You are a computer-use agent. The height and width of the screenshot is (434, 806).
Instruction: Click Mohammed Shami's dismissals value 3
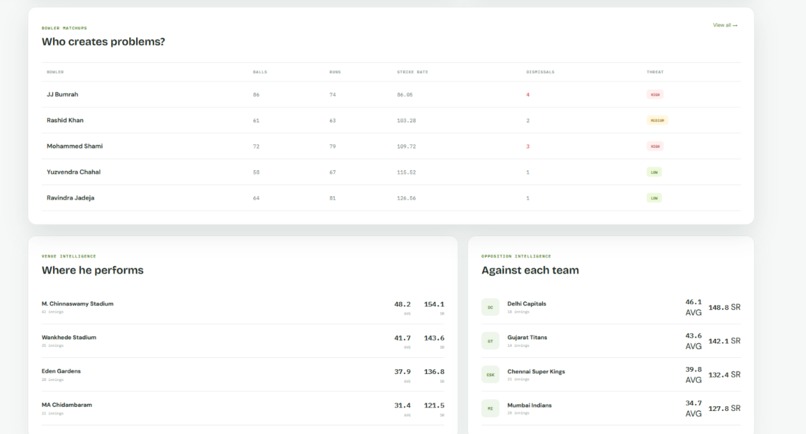point(528,147)
